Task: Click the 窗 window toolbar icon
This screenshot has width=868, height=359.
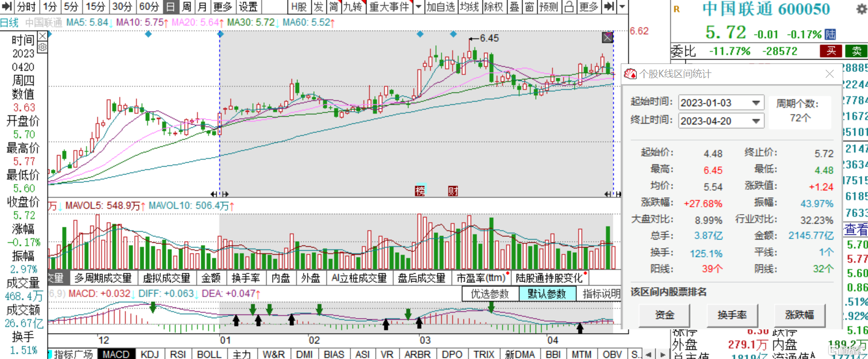Action: tap(529, 7)
